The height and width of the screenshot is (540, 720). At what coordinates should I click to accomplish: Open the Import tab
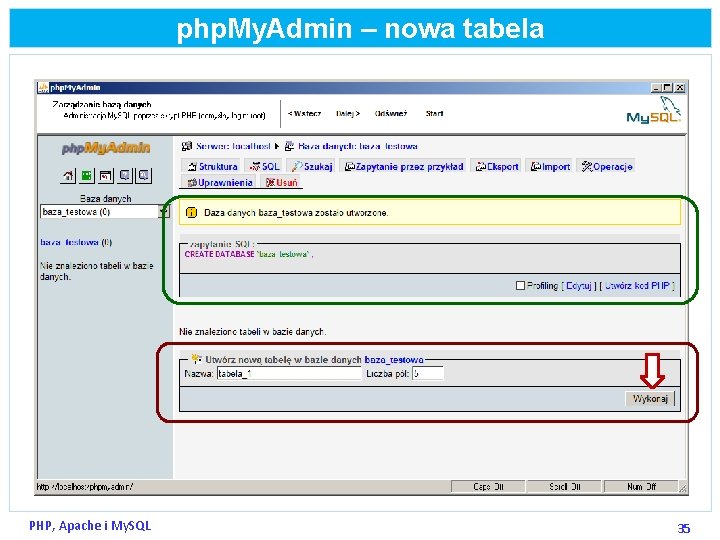550,166
